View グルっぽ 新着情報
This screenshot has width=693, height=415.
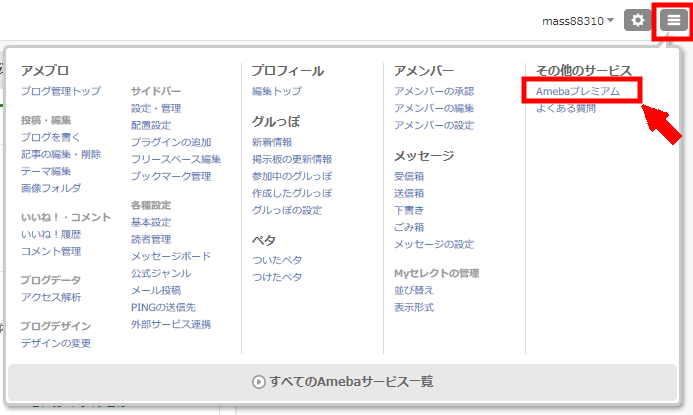click(x=272, y=142)
